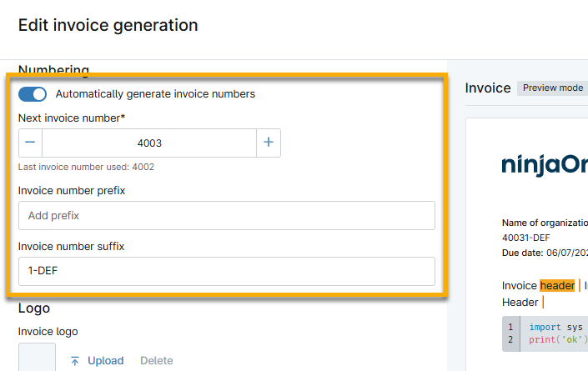
Task: Click the Name of organization text in the preview
Action: tap(545, 223)
